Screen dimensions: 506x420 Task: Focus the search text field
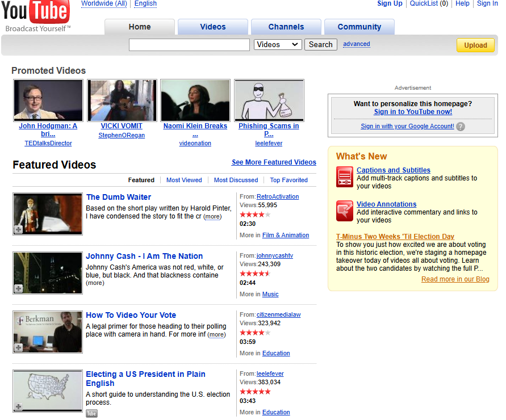pos(189,45)
